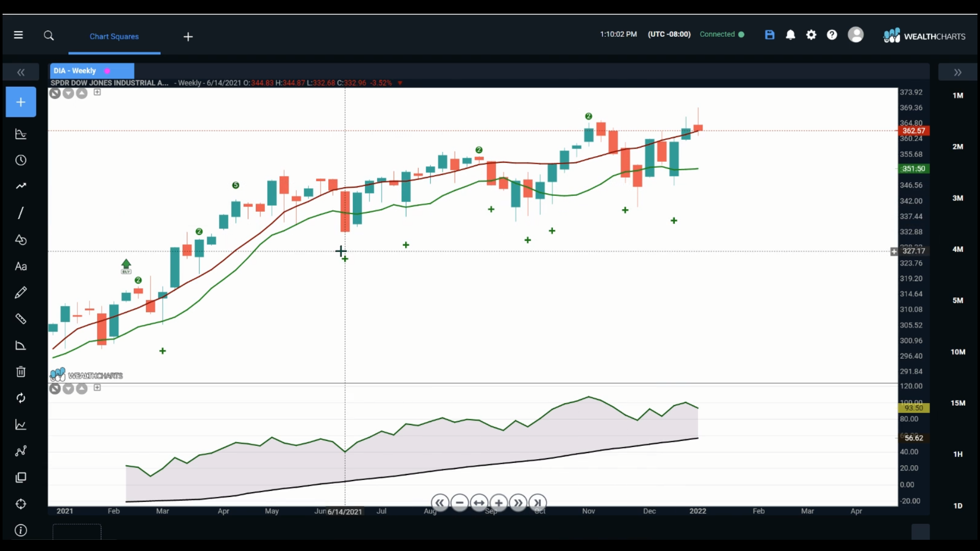Screen dimensions: 980x551
Task: Zoom in chart with plus button
Action: [499, 503]
